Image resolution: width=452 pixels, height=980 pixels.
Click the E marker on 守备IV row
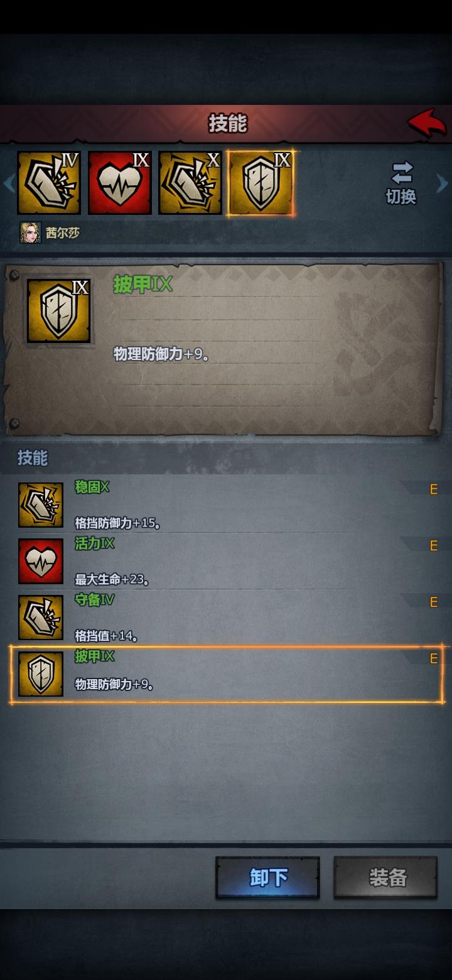tap(433, 602)
